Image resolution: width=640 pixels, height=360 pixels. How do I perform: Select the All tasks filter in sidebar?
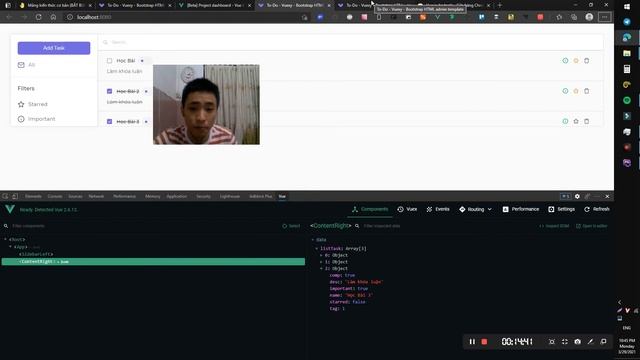(x=27, y=65)
